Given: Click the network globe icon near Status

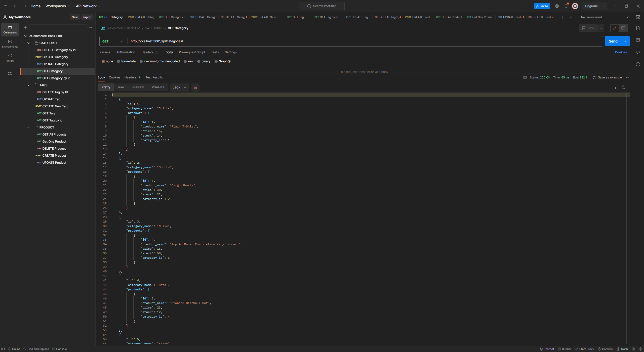Looking at the screenshot, I should pyautogui.click(x=525, y=77).
